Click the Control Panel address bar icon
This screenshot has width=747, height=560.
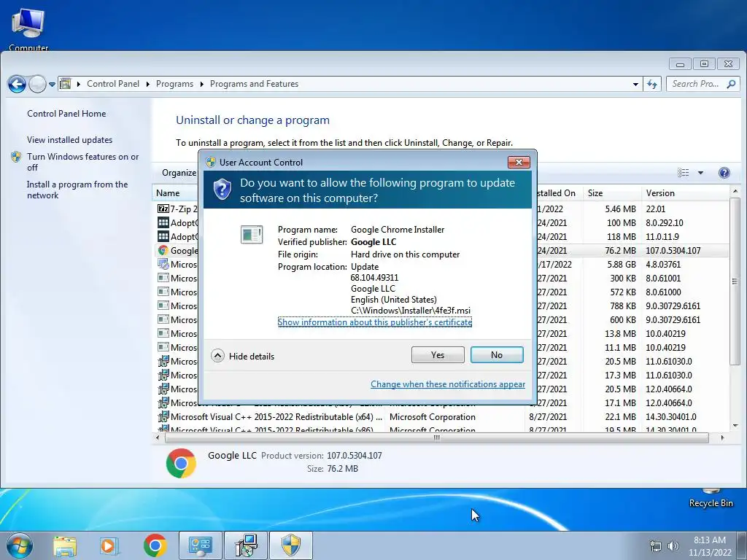[x=66, y=84]
